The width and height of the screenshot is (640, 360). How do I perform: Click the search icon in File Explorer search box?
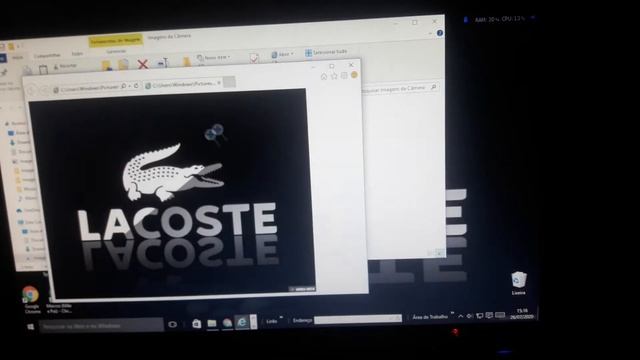(433, 87)
